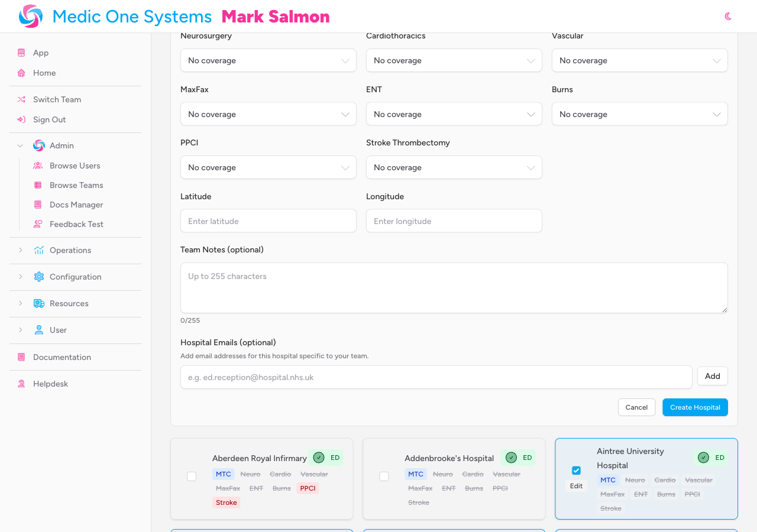Viewport: 757px width, 532px height.
Task: Open Home via house icon
Action: coord(21,73)
